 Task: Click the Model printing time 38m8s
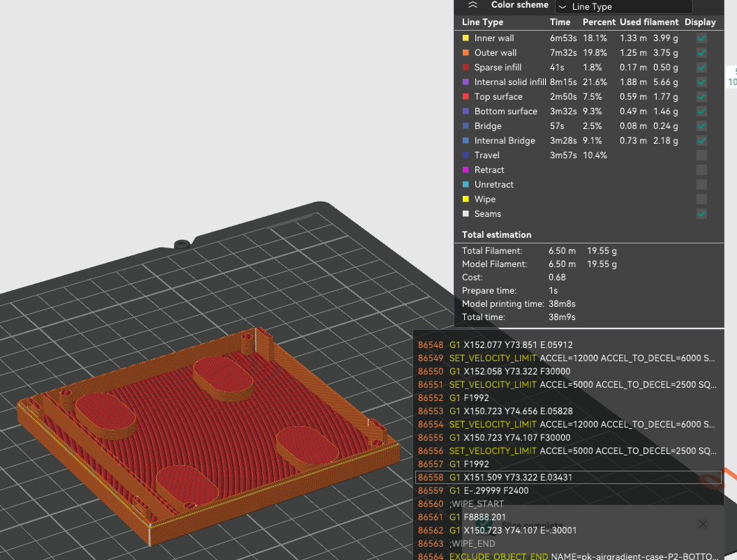coord(562,304)
